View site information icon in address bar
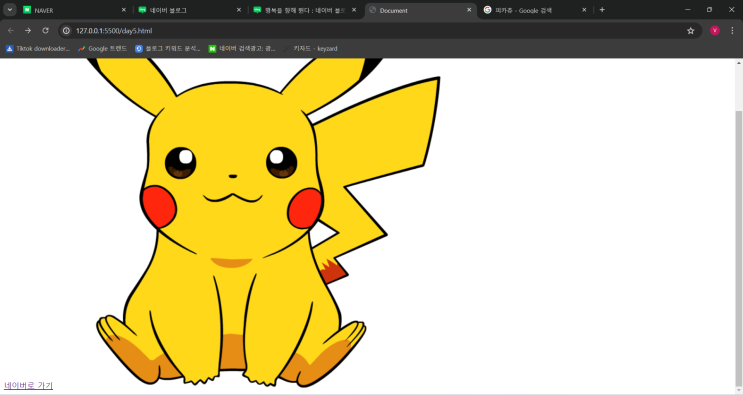743x395 pixels. click(66, 31)
